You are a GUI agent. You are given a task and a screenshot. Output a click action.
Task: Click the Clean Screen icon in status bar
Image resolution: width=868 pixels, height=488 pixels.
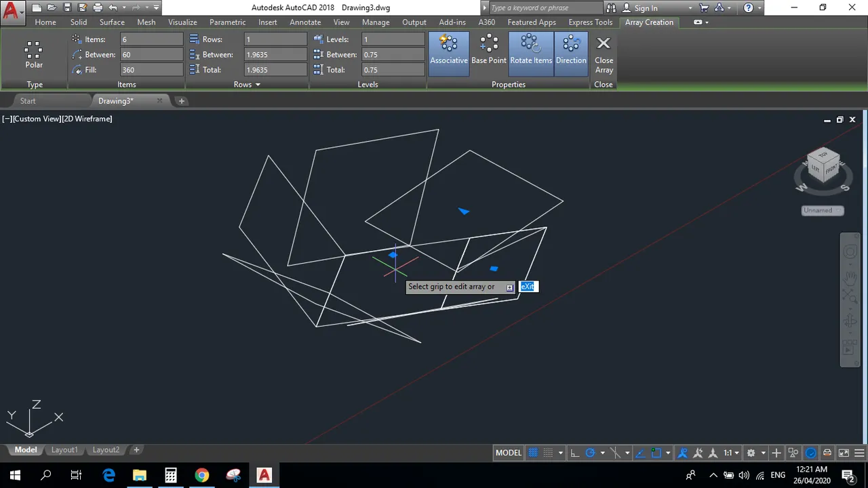coord(844,453)
